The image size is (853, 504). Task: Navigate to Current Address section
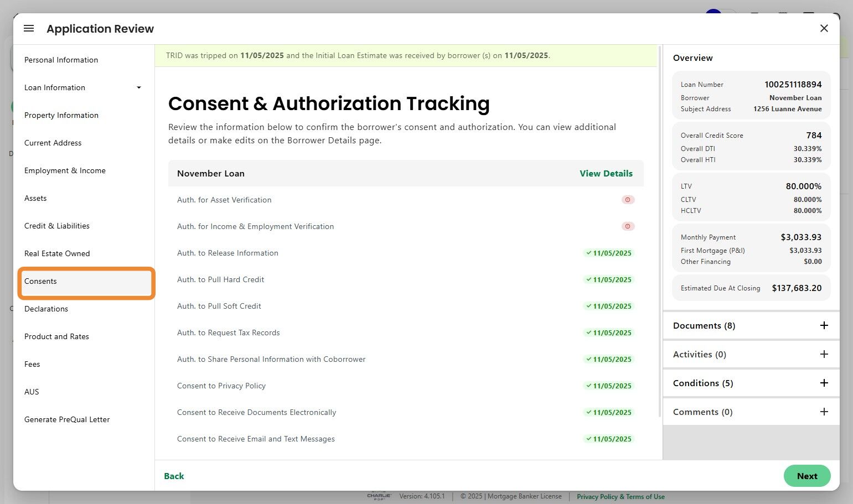click(x=53, y=143)
